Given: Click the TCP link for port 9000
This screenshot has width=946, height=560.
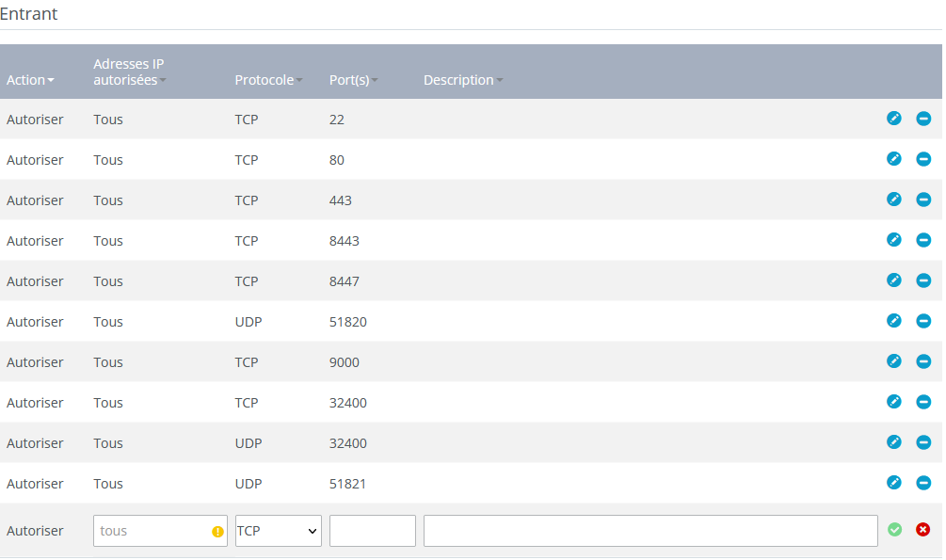Looking at the screenshot, I should (247, 361).
